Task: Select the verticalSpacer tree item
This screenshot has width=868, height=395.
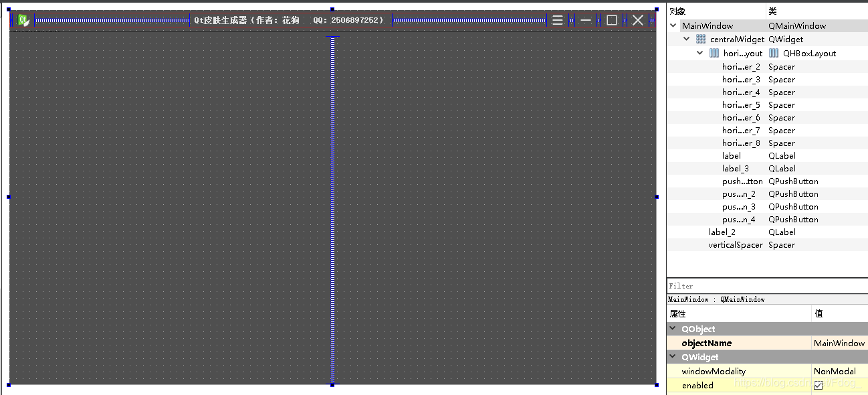Action: tap(736, 245)
